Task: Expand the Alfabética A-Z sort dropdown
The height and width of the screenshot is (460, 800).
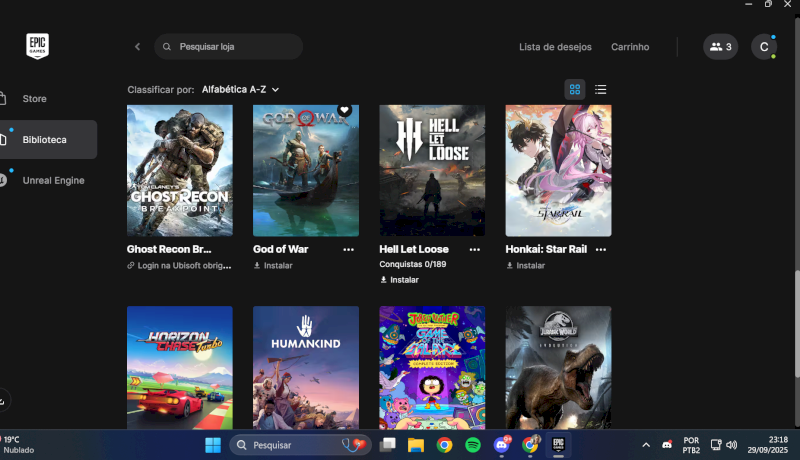Action: (x=240, y=89)
